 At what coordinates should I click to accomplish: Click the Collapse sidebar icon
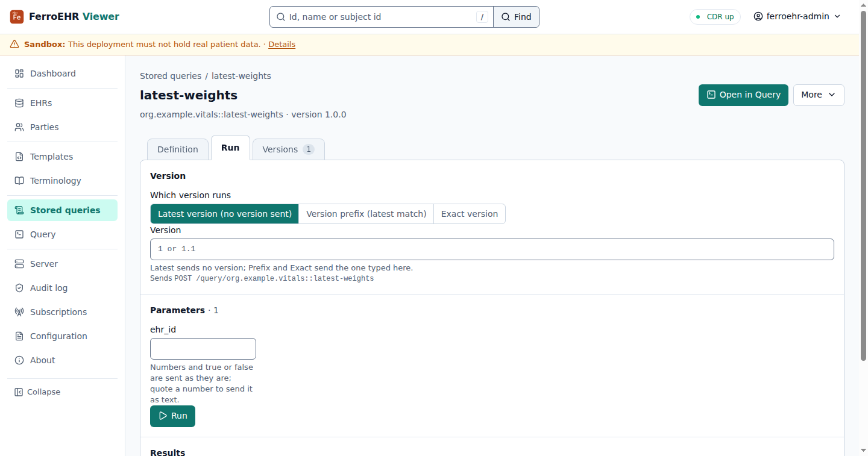(19, 392)
